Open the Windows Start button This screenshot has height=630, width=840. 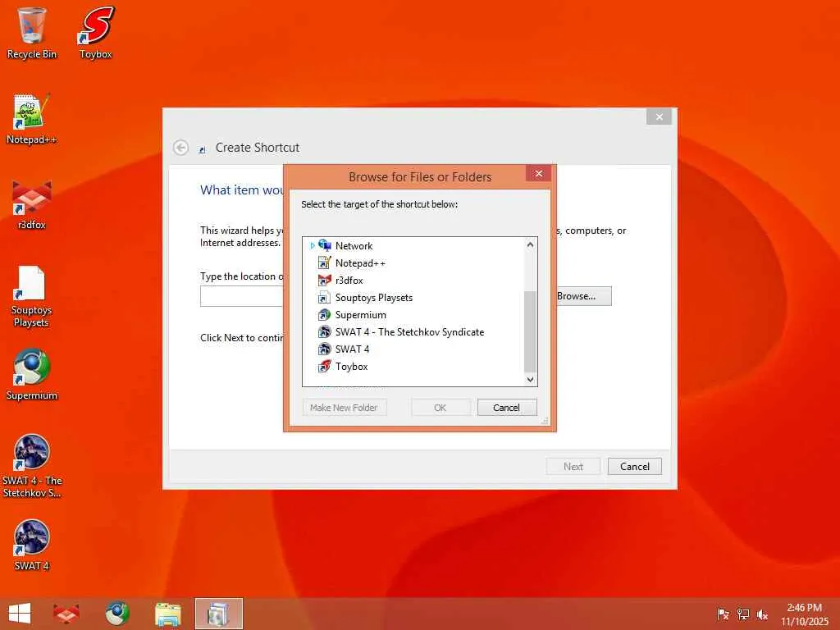(x=20, y=614)
